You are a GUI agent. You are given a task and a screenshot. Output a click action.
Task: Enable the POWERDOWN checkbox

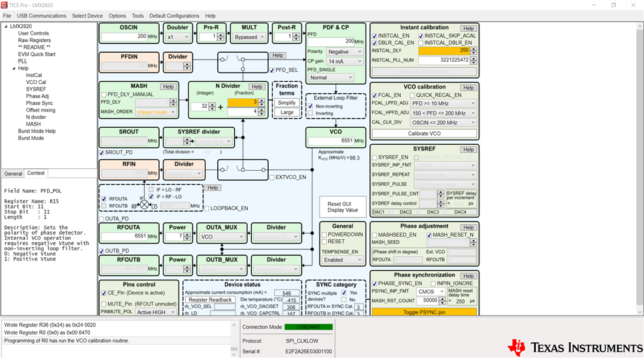pyautogui.click(x=324, y=234)
